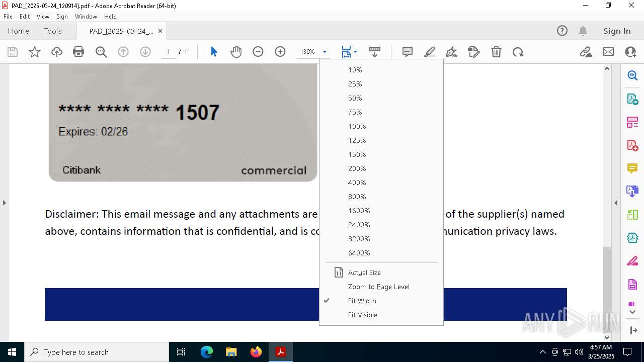
Task: Open notifications bell icon
Action: click(583, 31)
